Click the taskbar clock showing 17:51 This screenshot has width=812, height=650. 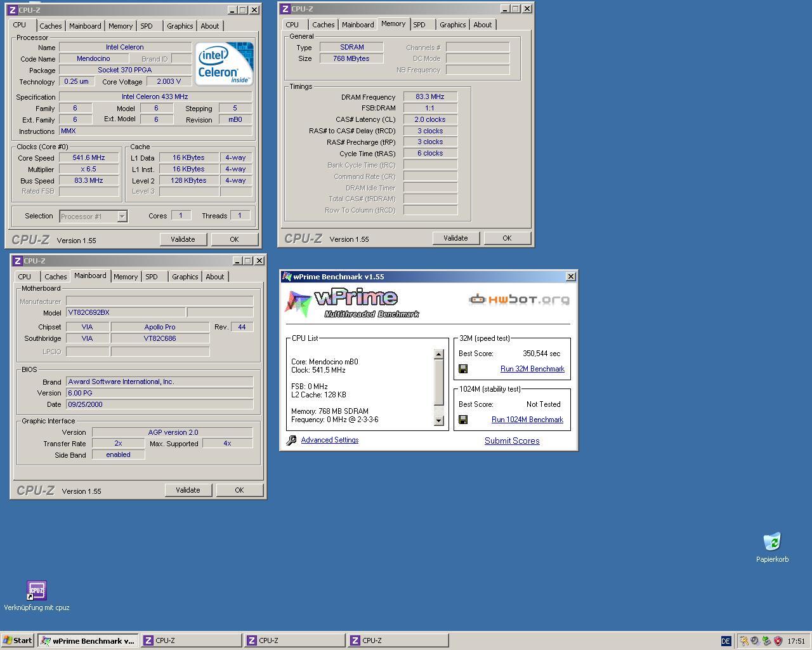tap(796, 641)
